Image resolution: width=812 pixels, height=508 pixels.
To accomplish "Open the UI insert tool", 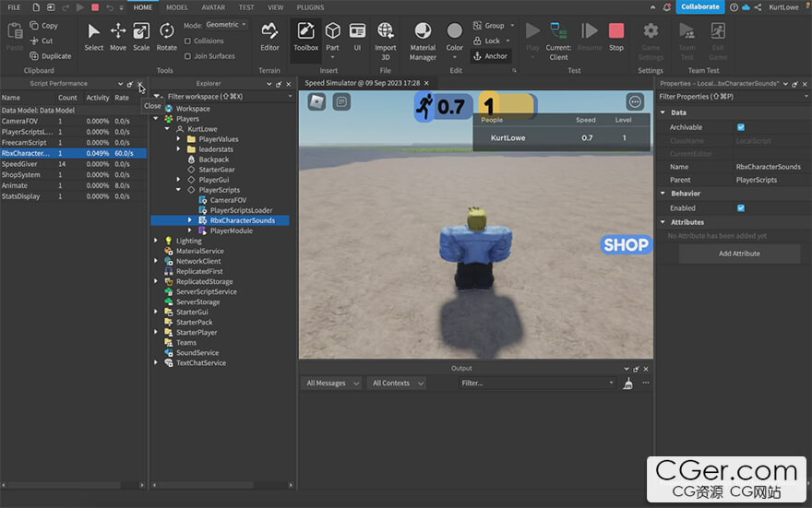I will (x=357, y=37).
